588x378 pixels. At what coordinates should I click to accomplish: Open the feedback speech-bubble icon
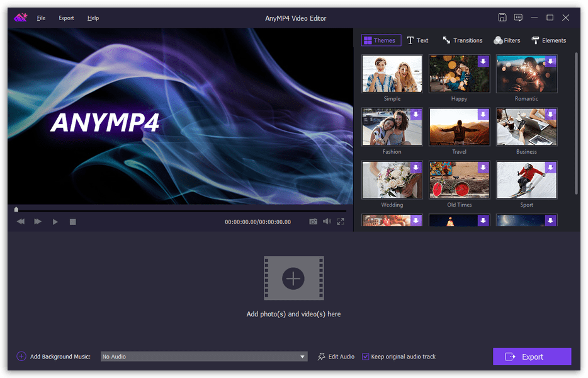[x=517, y=18]
